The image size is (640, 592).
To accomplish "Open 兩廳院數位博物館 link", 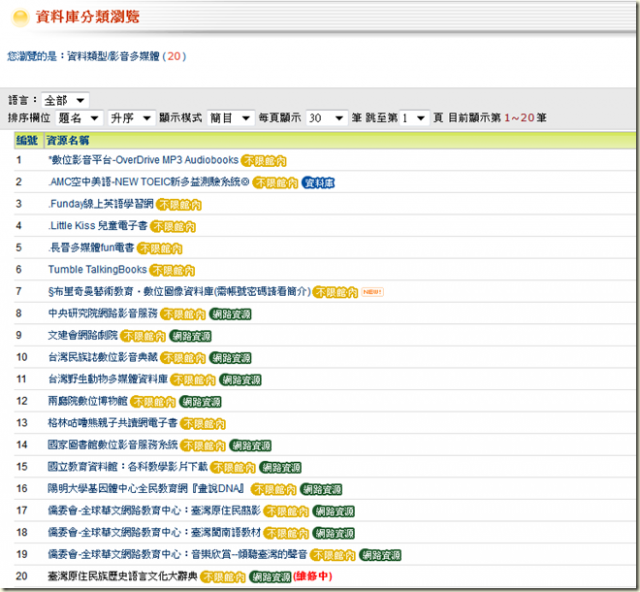I will [88, 401].
